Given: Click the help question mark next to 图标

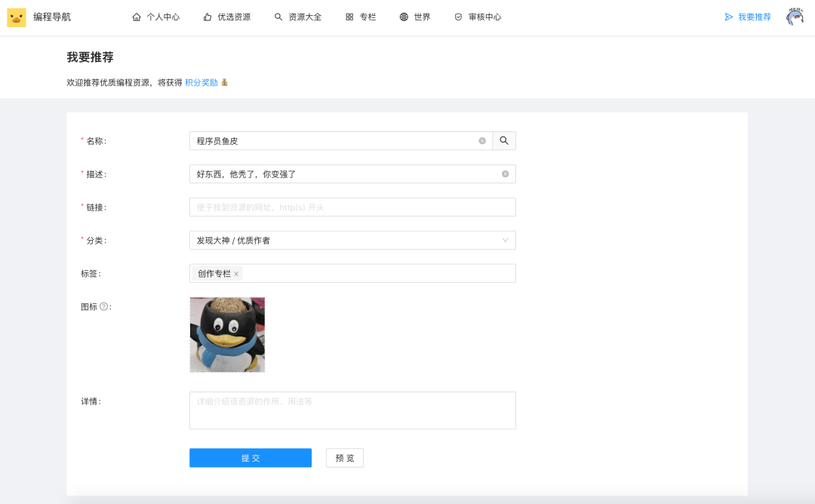Looking at the screenshot, I should pos(104,306).
